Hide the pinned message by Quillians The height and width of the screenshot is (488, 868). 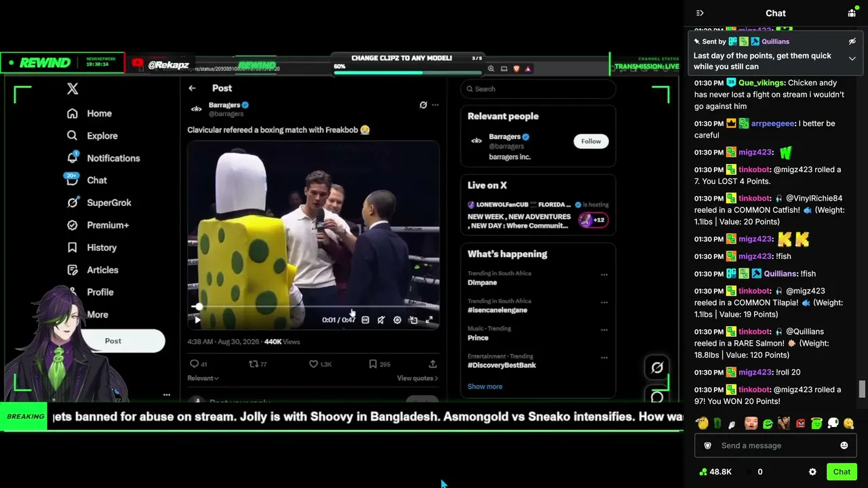pos(852,41)
